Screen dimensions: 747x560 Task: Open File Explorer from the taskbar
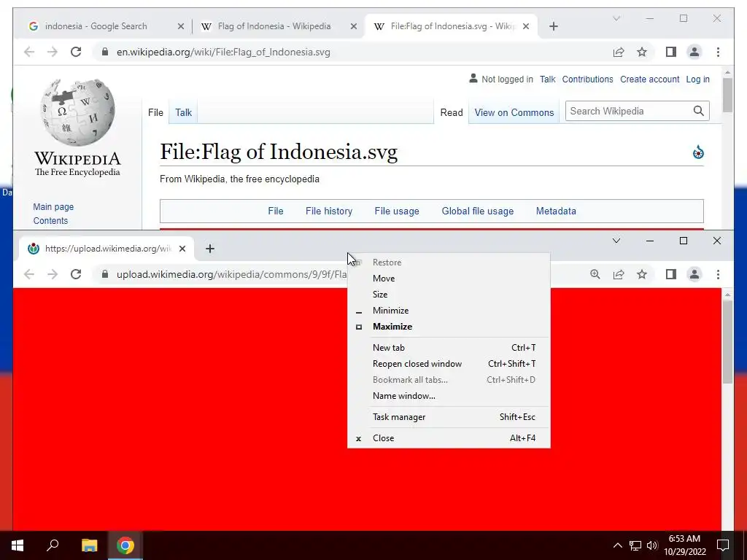tap(89, 545)
